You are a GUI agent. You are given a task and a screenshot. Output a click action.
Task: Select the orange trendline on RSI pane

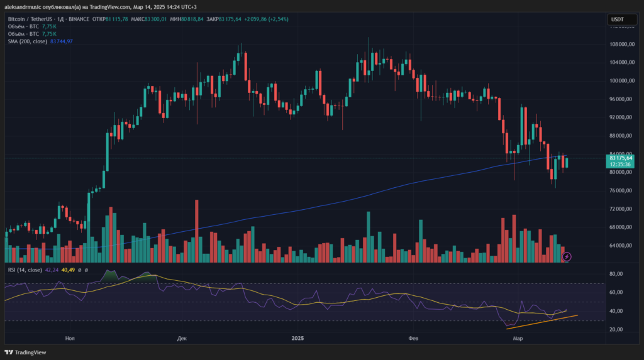[541, 321]
